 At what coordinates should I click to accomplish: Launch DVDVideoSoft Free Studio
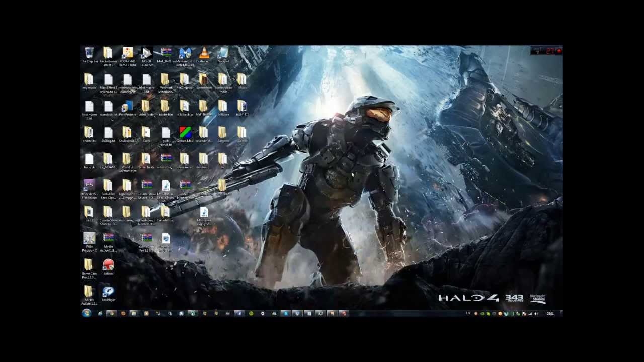click(89, 189)
